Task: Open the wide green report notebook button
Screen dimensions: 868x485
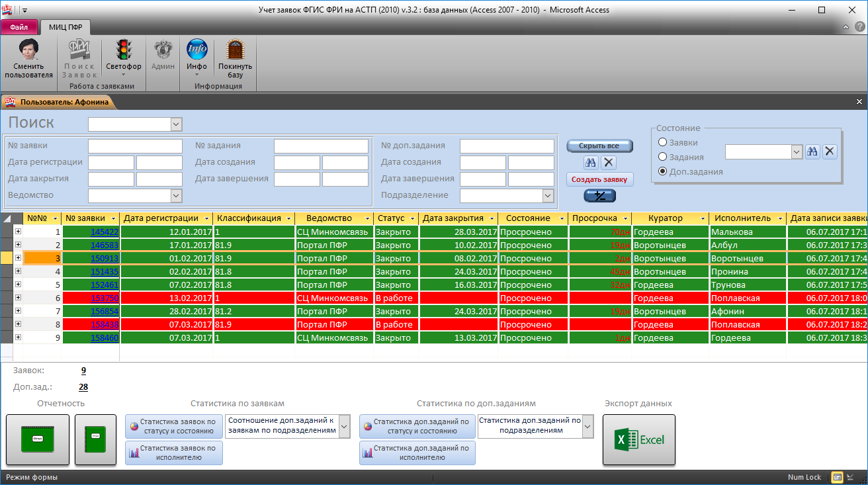Action: point(38,439)
